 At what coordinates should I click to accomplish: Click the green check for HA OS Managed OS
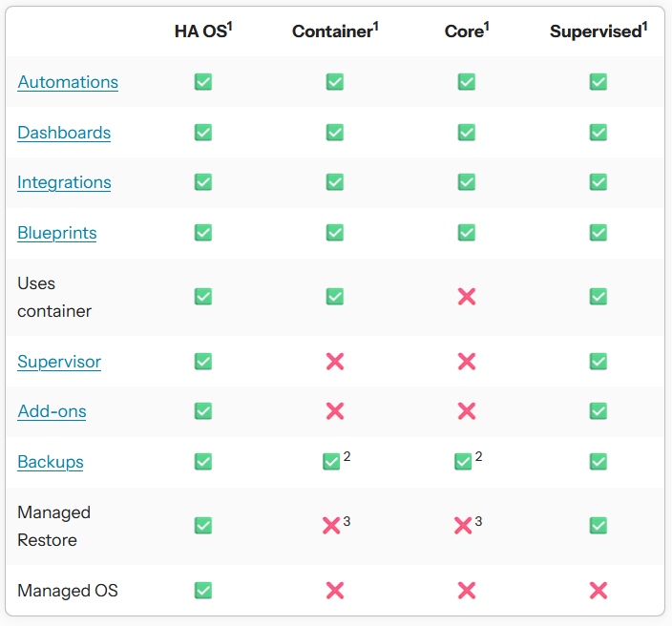203,591
